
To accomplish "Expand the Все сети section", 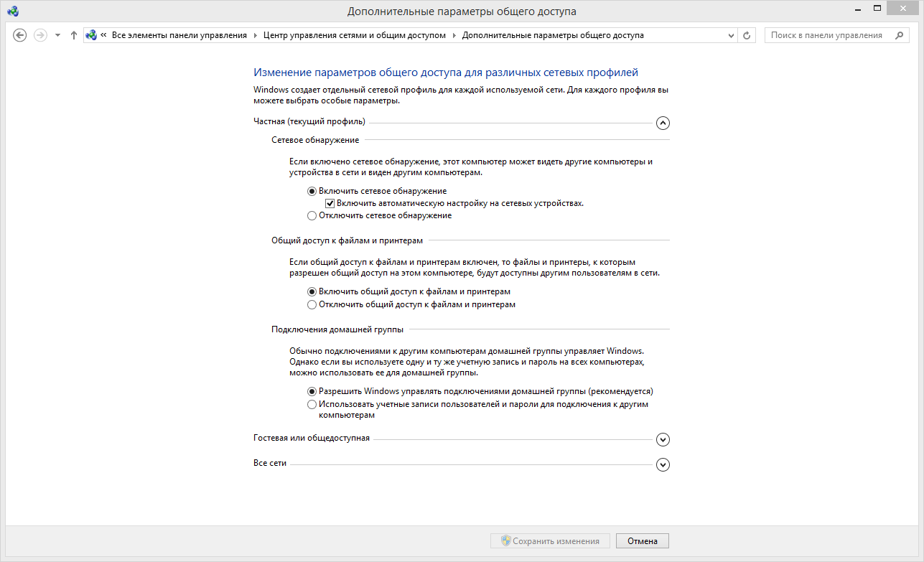I will click(663, 464).
